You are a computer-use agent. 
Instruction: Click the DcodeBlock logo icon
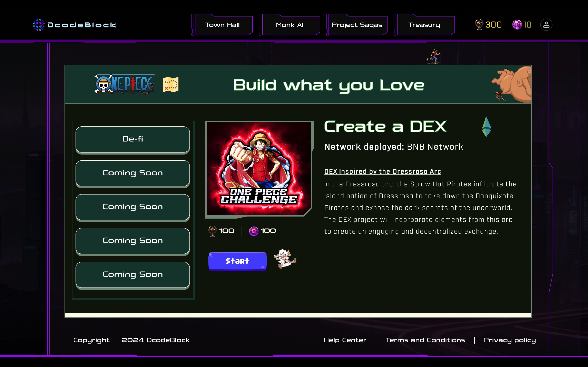coord(39,25)
